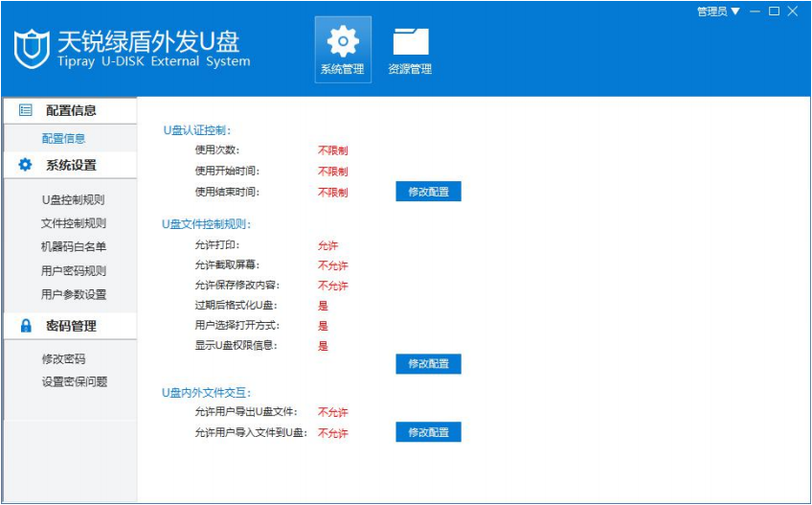Click the U盘内外文件交互 section heading
Viewport: 812px width, 505px height.
point(207,393)
